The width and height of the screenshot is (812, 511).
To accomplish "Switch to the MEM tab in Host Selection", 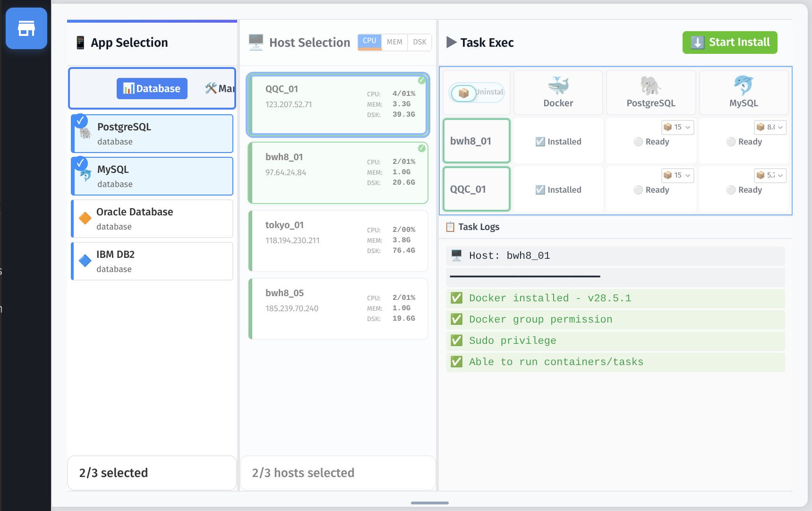I will 394,42.
